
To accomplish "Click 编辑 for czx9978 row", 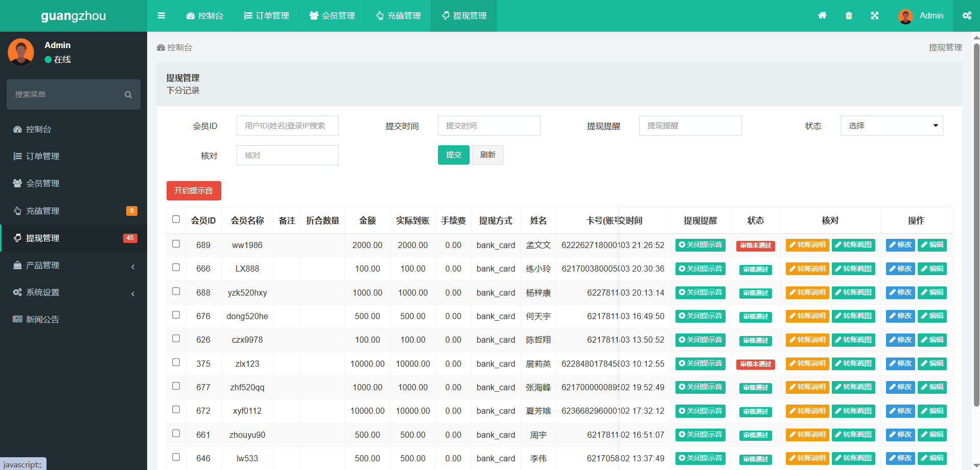I will pos(932,340).
